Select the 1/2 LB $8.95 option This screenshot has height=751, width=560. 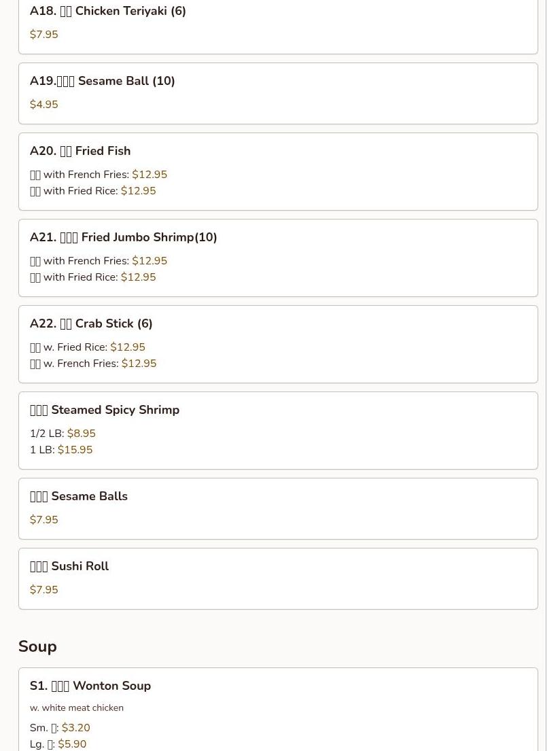click(x=63, y=433)
